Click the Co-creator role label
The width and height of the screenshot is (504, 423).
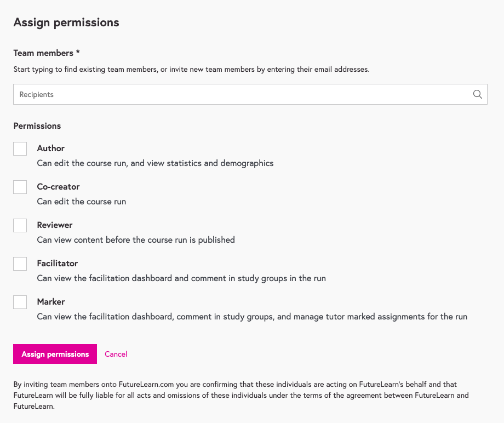click(58, 186)
